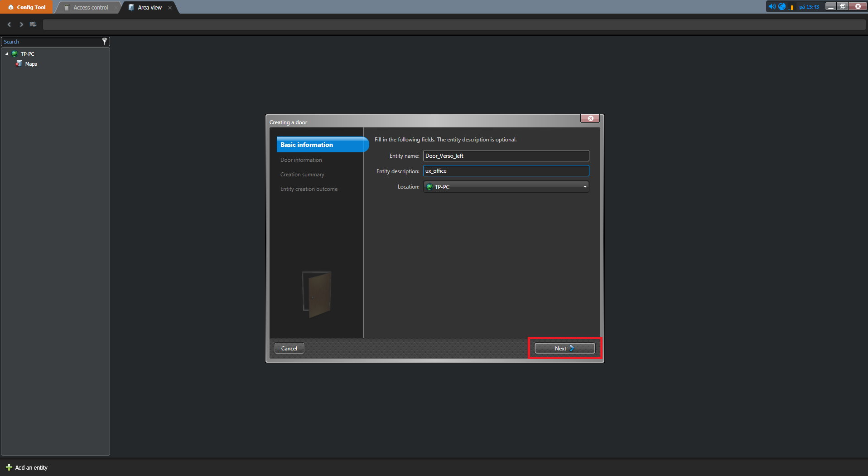Viewport: 868px width, 476px height.
Task: Cancel the door creation wizard
Action: tap(289, 348)
